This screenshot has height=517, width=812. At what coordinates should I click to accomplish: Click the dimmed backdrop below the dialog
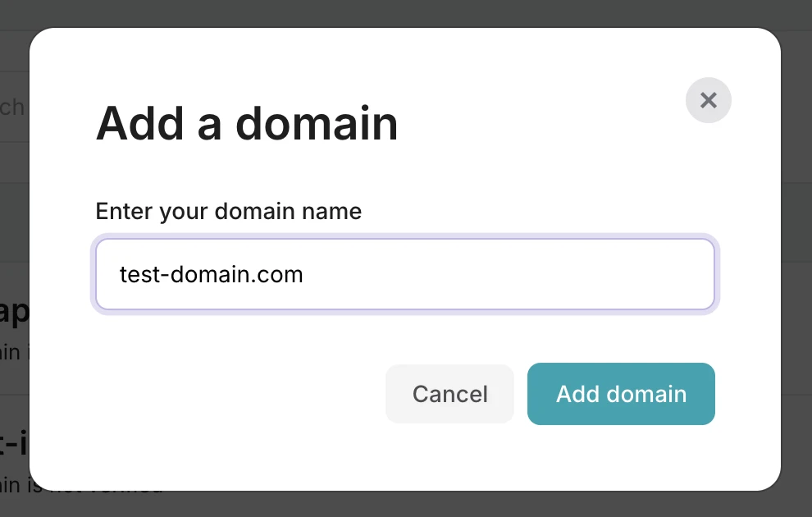[x=406, y=505]
